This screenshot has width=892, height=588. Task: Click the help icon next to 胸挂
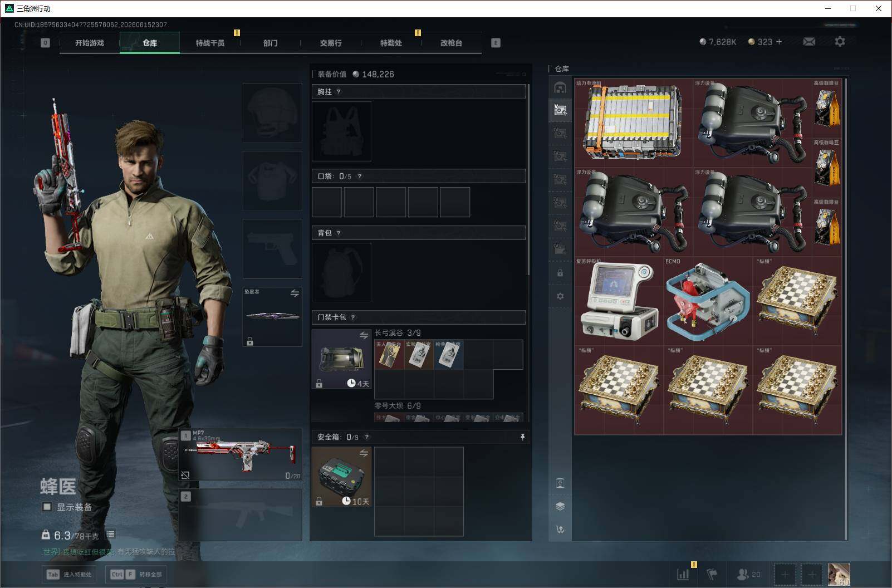coord(338,92)
